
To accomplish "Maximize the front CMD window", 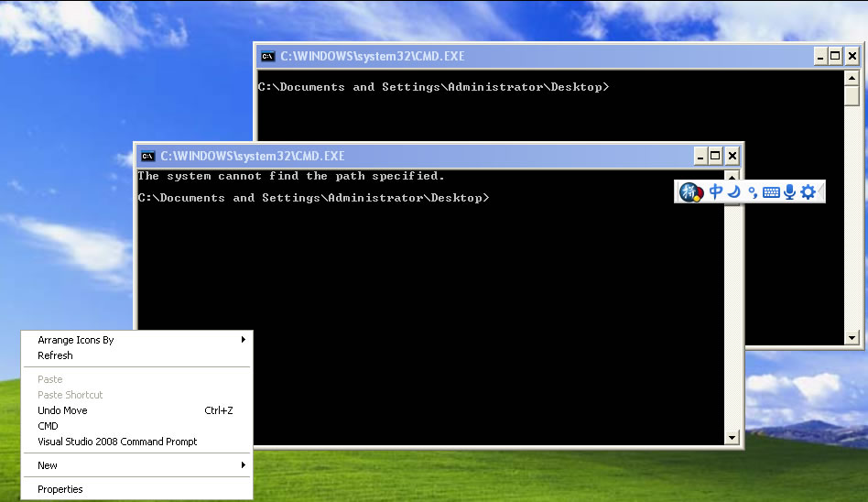I will point(715,157).
